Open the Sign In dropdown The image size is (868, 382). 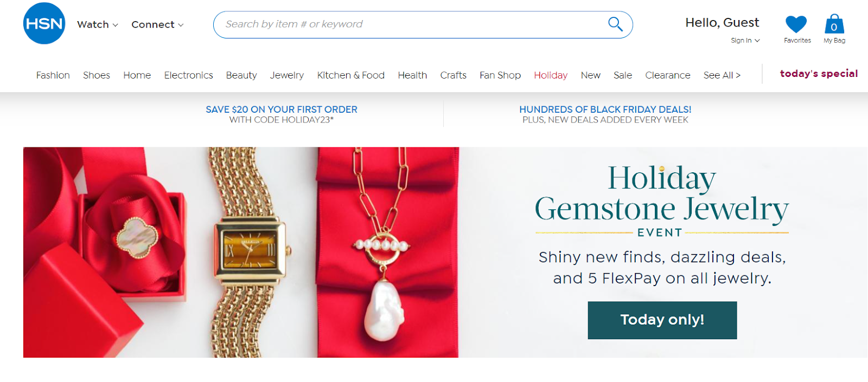click(745, 41)
